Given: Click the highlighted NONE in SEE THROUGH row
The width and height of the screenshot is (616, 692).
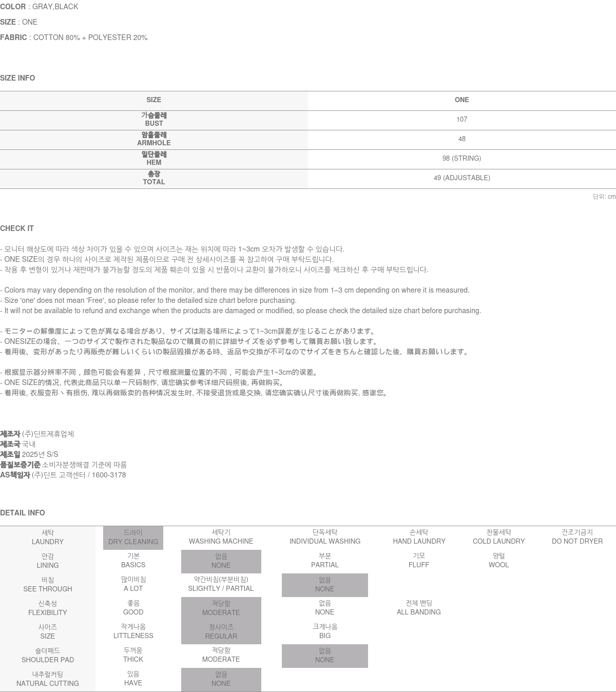Looking at the screenshot, I should [x=325, y=585].
